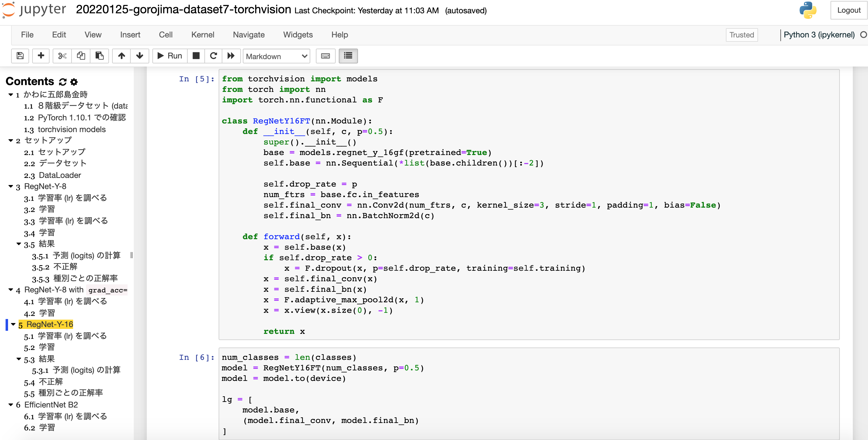Cut selected cells with the scissors icon
This screenshot has width=868, height=440.
(62, 56)
